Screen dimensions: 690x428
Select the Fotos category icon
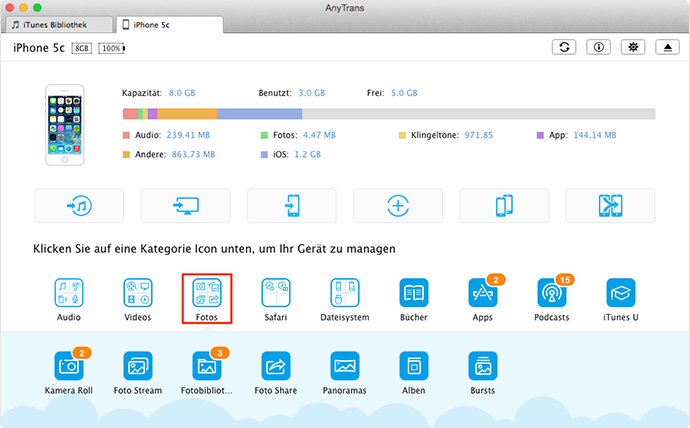207,293
